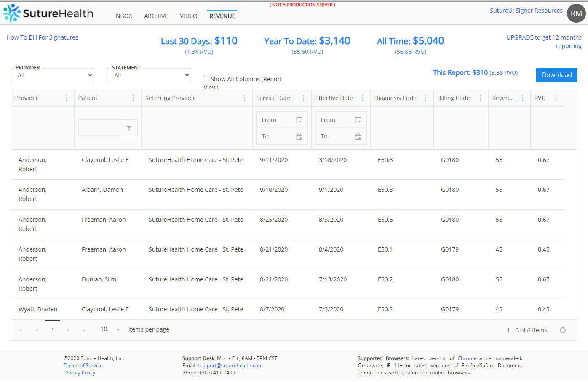Open the Service Date column menu

tap(303, 98)
